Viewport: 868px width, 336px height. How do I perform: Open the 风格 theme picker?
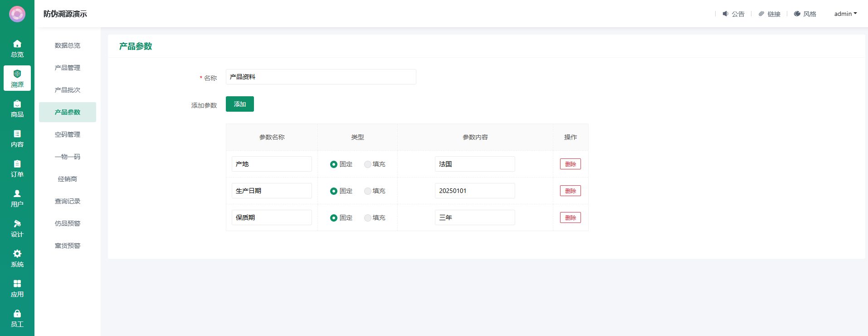(805, 14)
